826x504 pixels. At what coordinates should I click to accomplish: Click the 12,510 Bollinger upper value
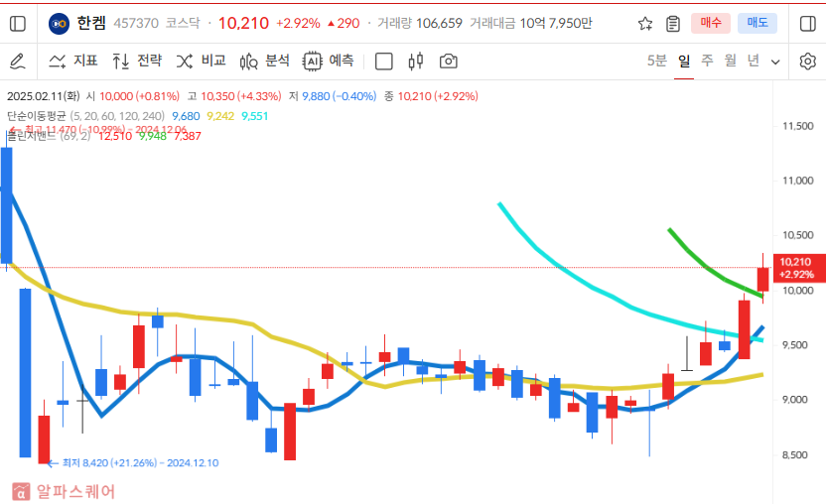[x=115, y=136]
